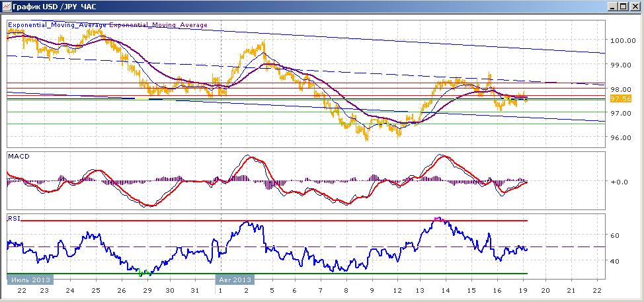Click date 21 on the time axis
This screenshot has height=302, width=644.
click(x=571, y=290)
